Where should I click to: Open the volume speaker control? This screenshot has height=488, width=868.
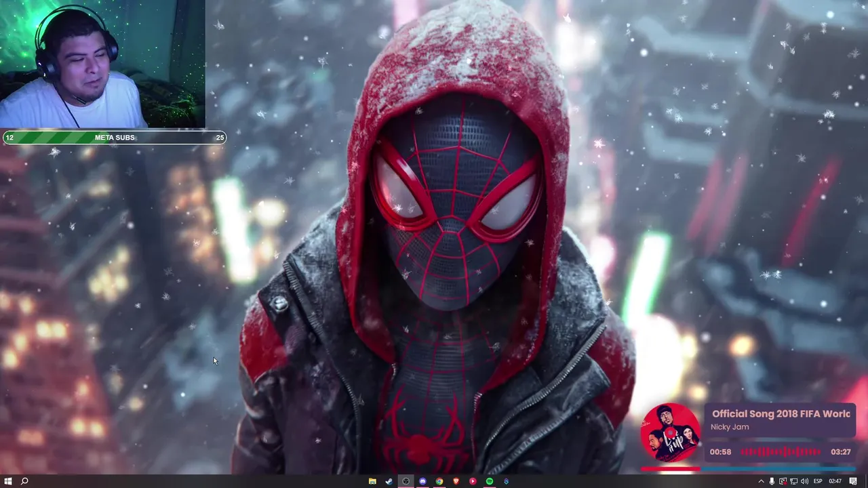tap(804, 481)
